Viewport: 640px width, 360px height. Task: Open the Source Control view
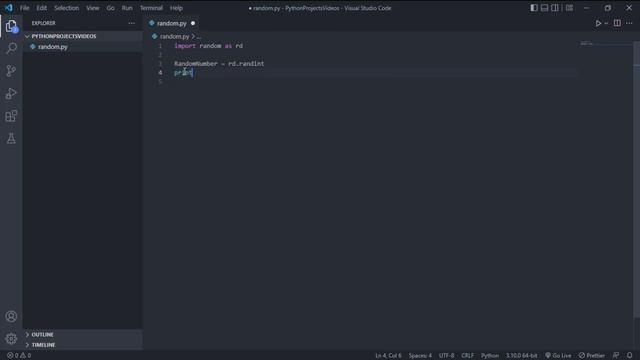[11, 71]
